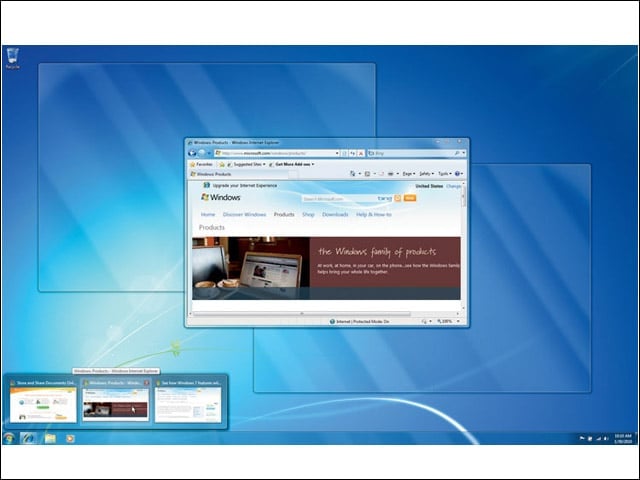Click the Action Center flag tray icon
640x480 pixels.
tap(582, 438)
